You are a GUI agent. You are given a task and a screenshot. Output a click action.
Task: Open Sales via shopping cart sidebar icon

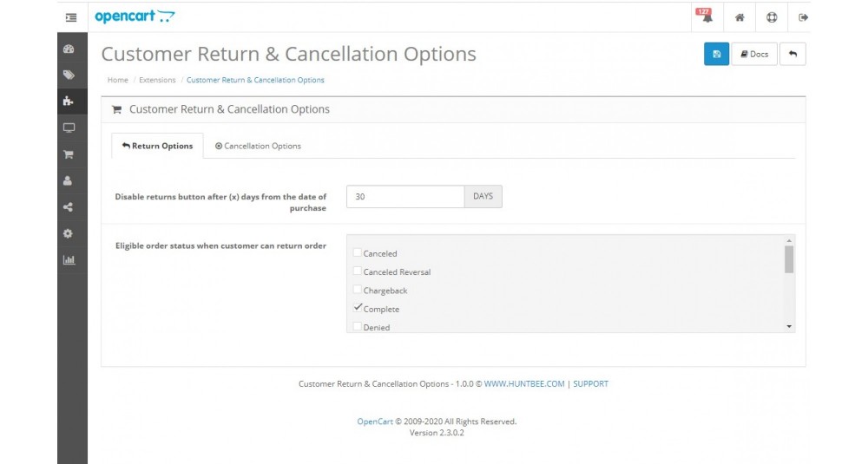click(x=69, y=154)
